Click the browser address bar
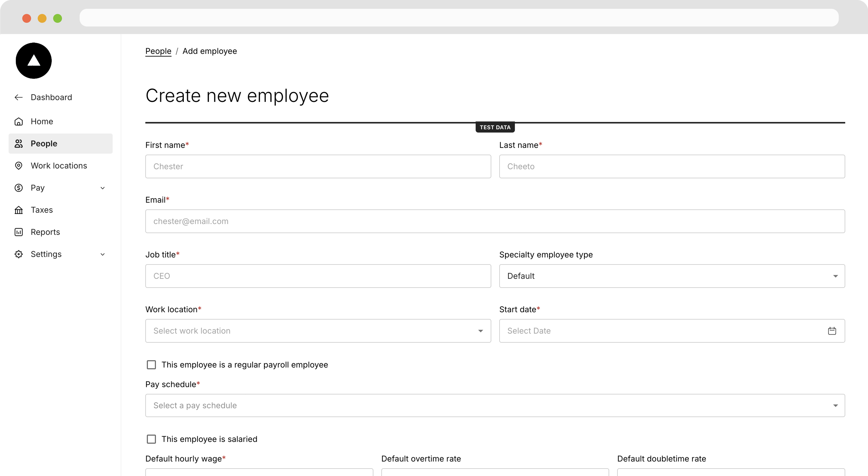This screenshot has width=868, height=476. coord(459,18)
